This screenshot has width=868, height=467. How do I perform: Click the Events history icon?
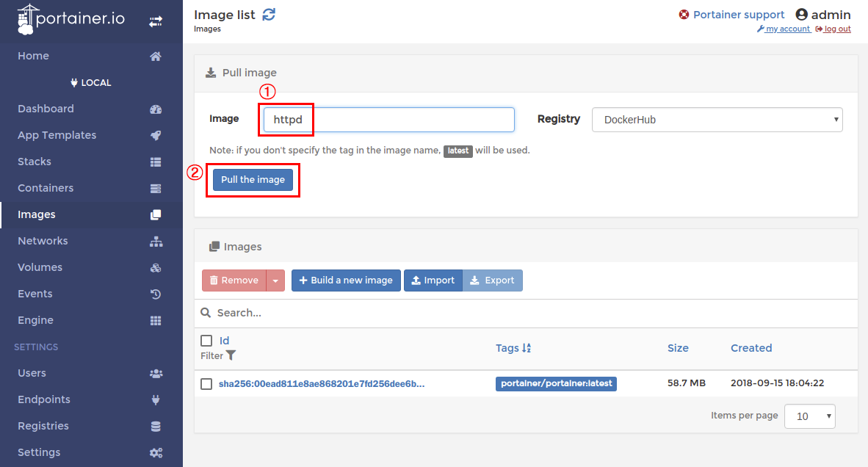(155, 294)
